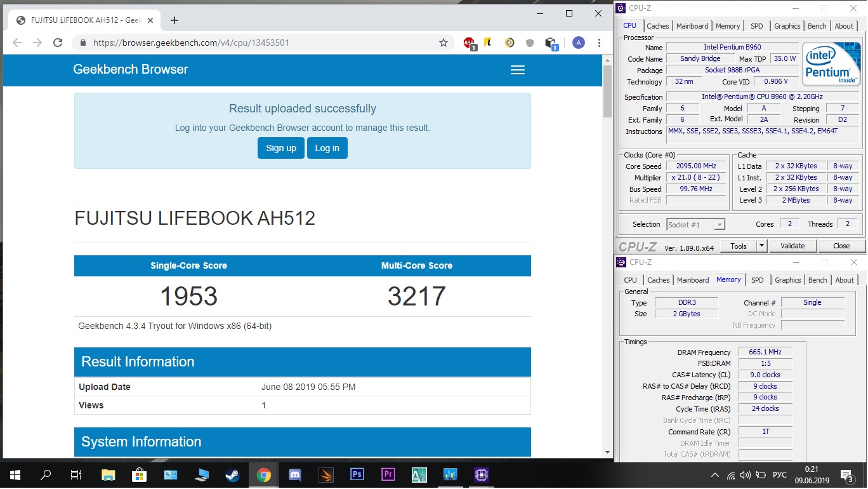The width and height of the screenshot is (868, 489).
Task: Open About tab in top CPU-Z
Action: point(844,26)
